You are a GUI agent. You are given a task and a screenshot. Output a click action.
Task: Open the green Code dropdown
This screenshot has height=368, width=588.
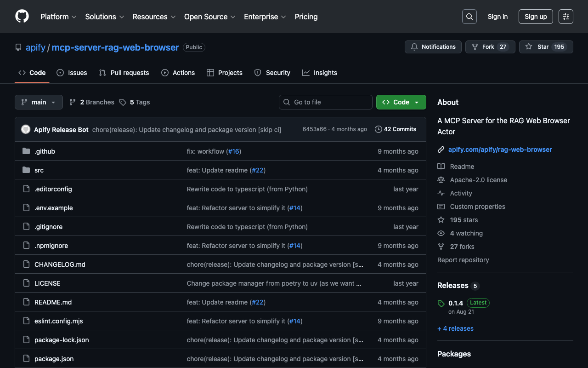[x=401, y=102]
